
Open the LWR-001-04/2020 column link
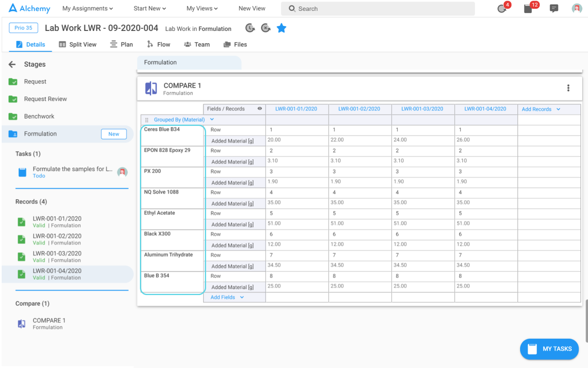(x=485, y=109)
